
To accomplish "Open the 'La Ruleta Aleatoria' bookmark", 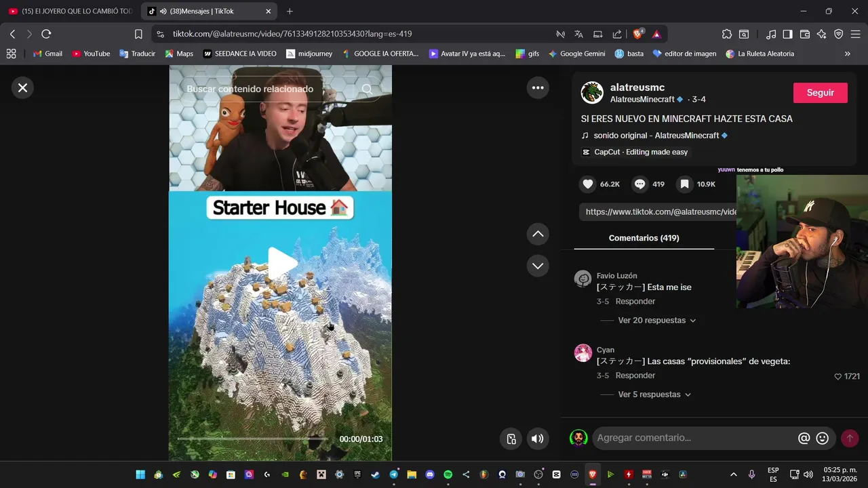I will coord(759,54).
